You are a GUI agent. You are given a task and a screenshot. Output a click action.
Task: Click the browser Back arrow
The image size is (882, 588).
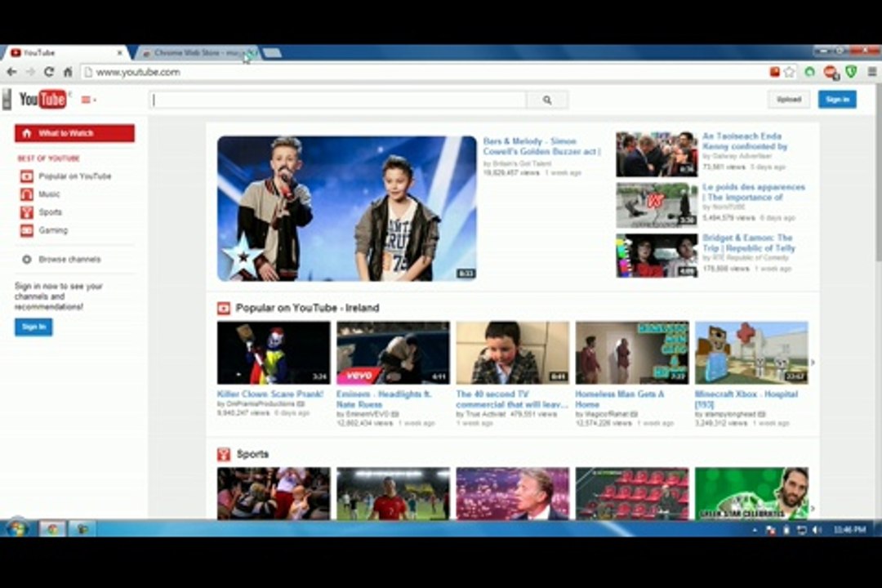(x=11, y=72)
